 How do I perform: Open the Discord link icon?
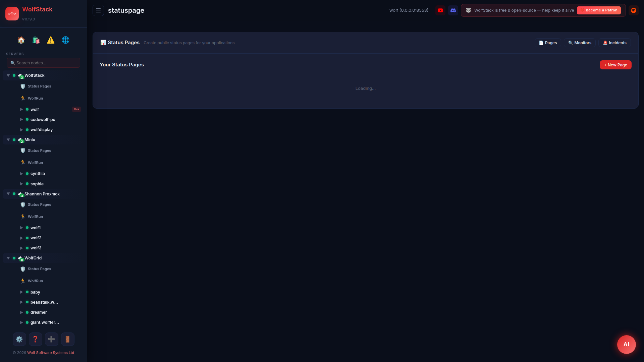[x=453, y=10]
